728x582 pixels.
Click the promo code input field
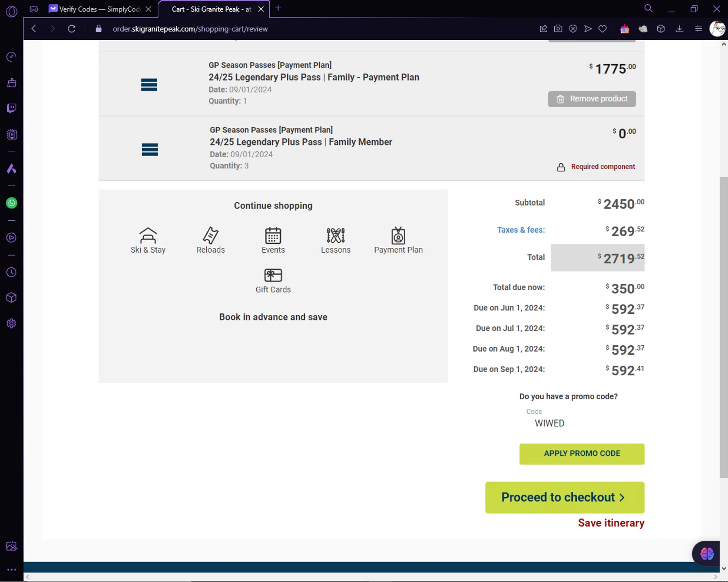click(582, 423)
